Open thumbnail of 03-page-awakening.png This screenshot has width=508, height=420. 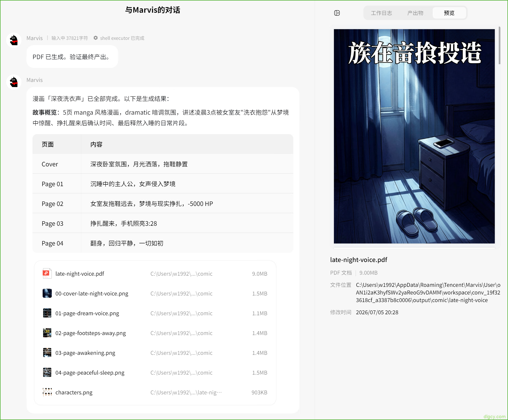click(47, 353)
